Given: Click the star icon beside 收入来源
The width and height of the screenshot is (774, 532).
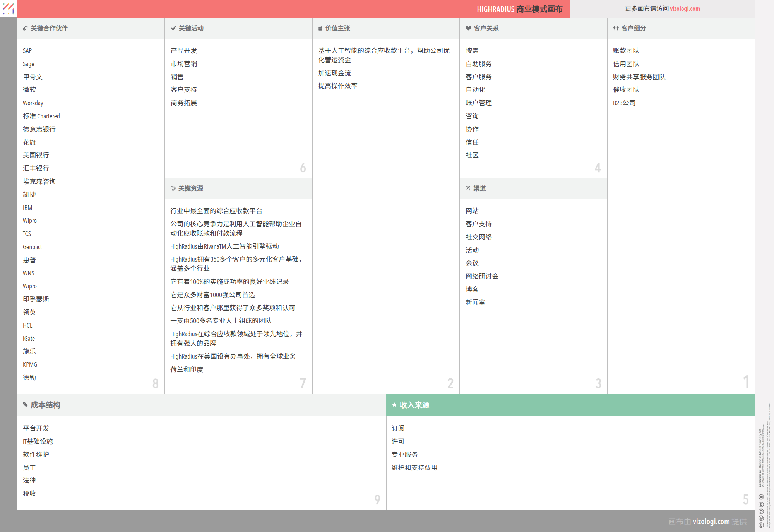Looking at the screenshot, I should click(394, 405).
